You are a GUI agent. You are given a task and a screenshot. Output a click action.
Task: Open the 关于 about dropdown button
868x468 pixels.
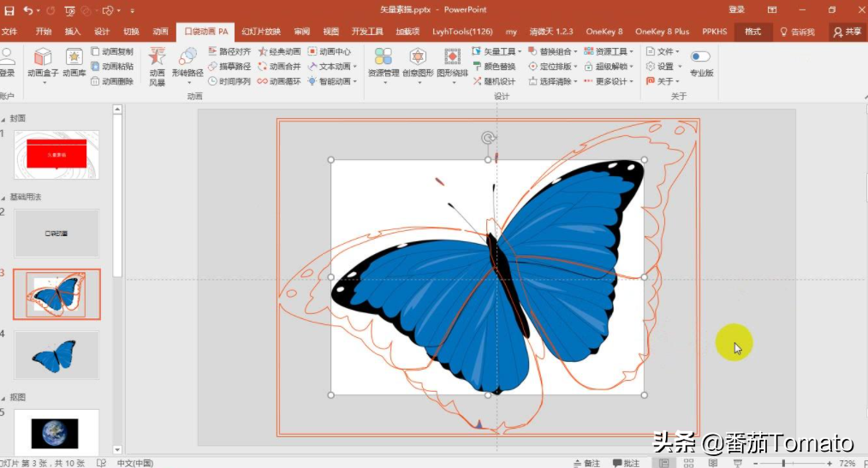[x=663, y=81]
